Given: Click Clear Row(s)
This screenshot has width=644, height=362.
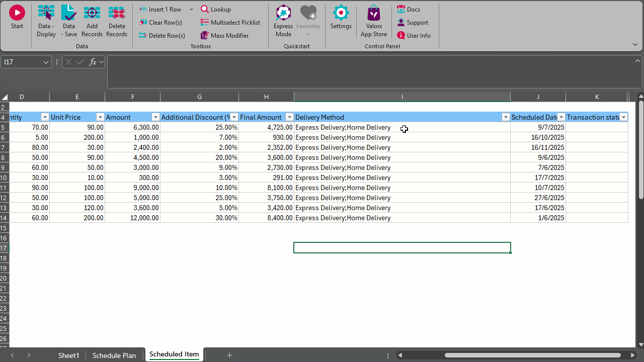Looking at the screenshot, I should tap(160, 23).
